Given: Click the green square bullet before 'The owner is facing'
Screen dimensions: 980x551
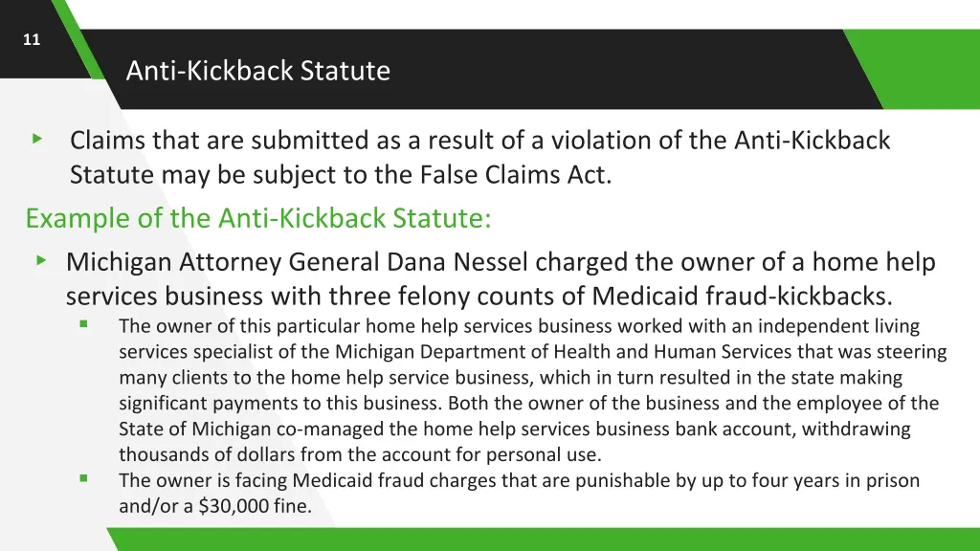Looking at the screenshot, I should (x=84, y=478).
